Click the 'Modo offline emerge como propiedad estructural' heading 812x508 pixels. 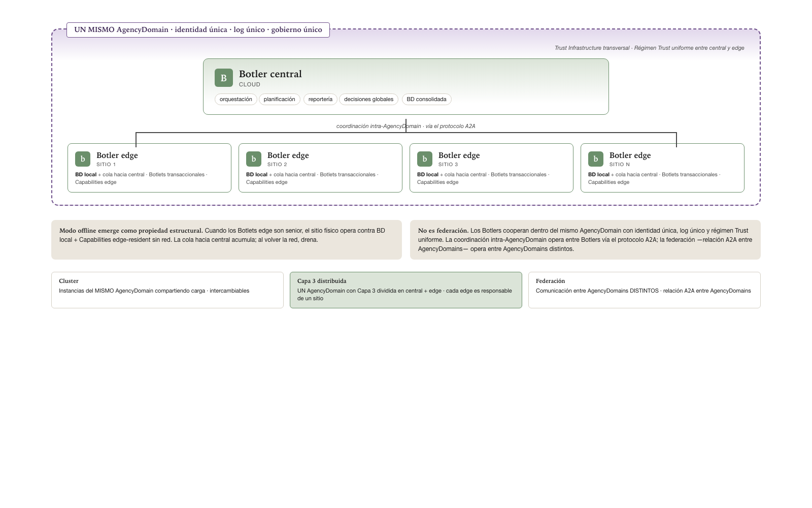click(131, 231)
